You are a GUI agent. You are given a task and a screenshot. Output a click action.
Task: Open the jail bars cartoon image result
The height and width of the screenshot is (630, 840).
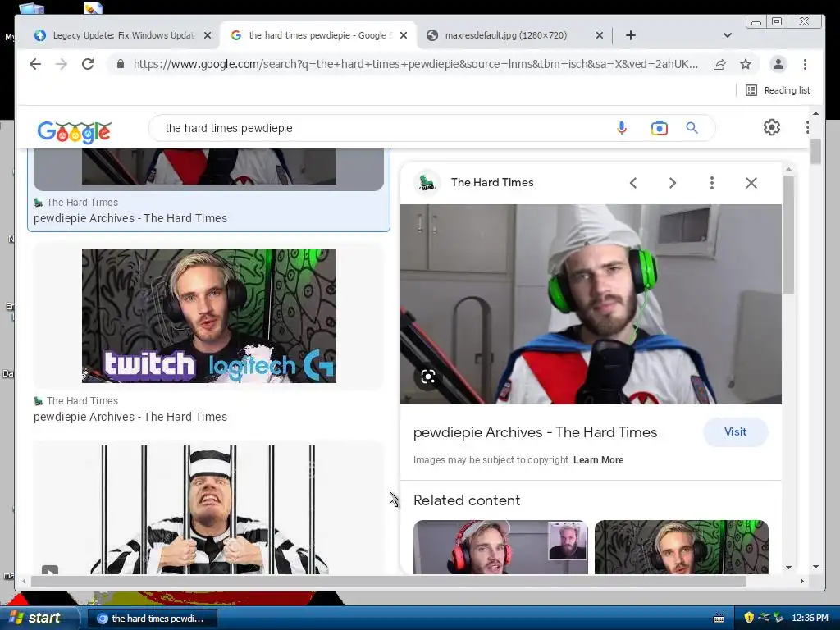(x=209, y=509)
